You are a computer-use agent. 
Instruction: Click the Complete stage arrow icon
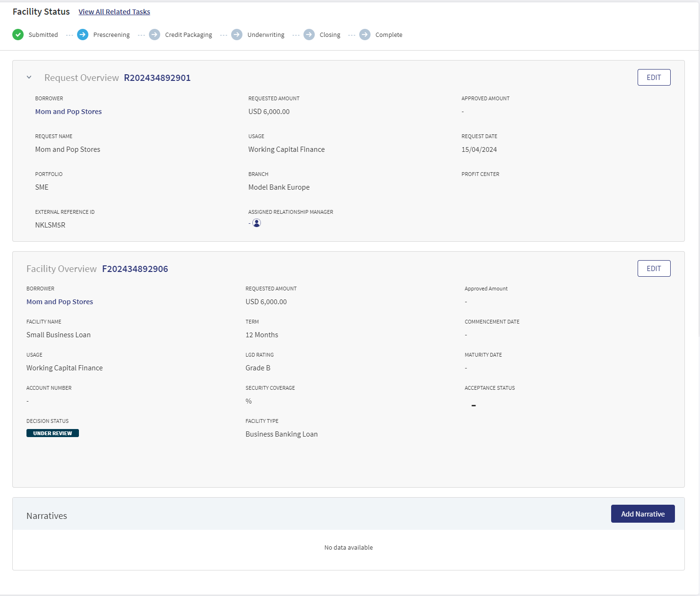365,35
